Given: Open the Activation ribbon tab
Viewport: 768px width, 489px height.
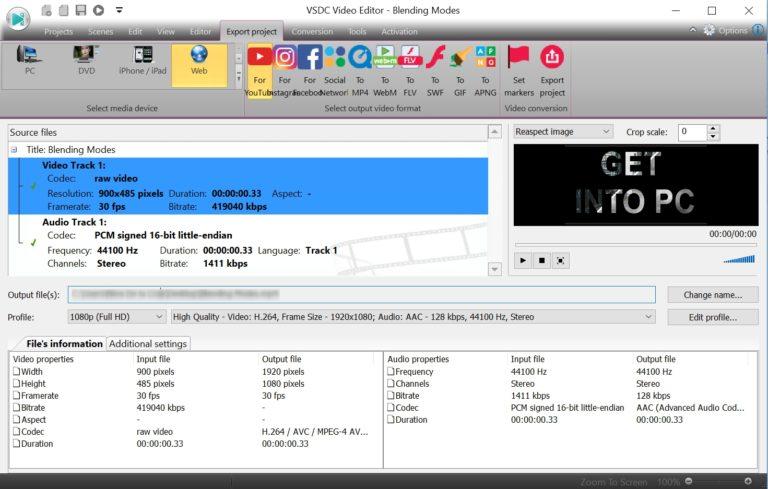Looking at the screenshot, I should [x=399, y=31].
